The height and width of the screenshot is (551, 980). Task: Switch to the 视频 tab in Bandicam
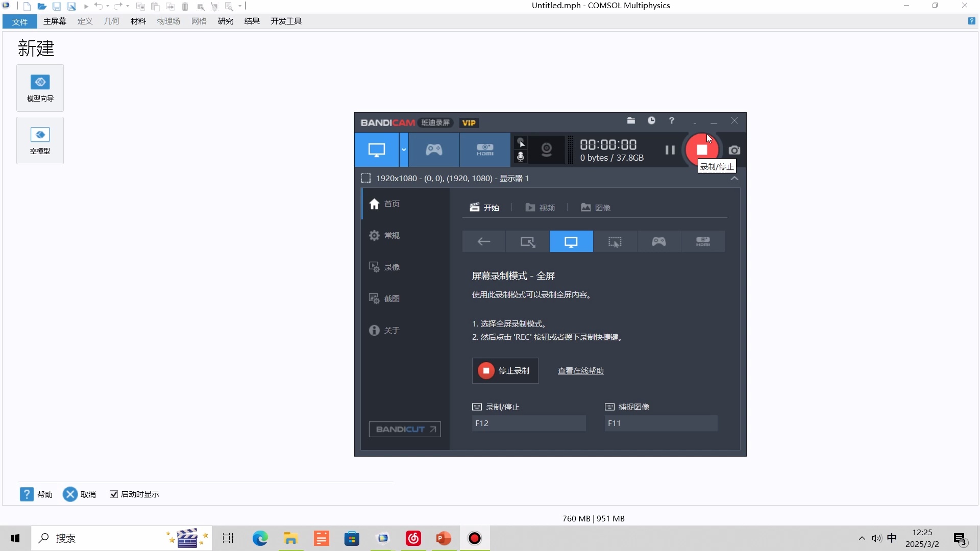tap(540, 207)
